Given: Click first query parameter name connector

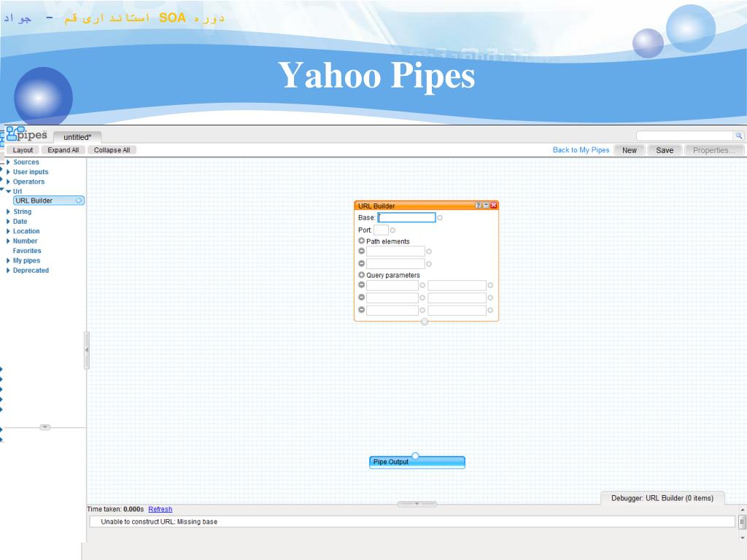Looking at the screenshot, I should pyautogui.click(x=422, y=285).
